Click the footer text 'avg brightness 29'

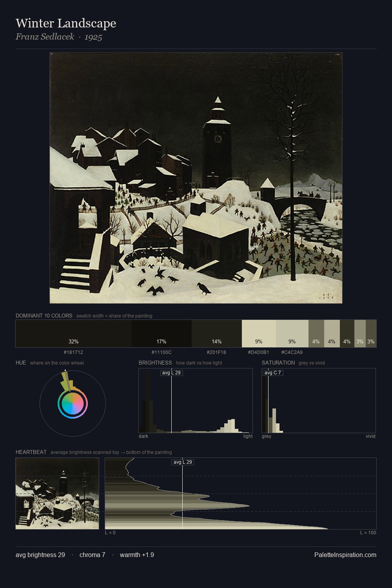(40, 555)
